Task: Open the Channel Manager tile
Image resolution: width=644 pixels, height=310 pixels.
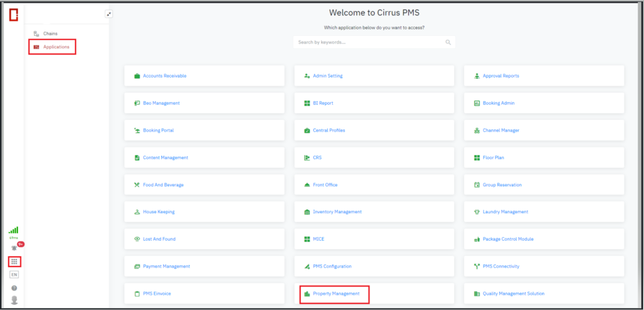Action: click(500, 131)
